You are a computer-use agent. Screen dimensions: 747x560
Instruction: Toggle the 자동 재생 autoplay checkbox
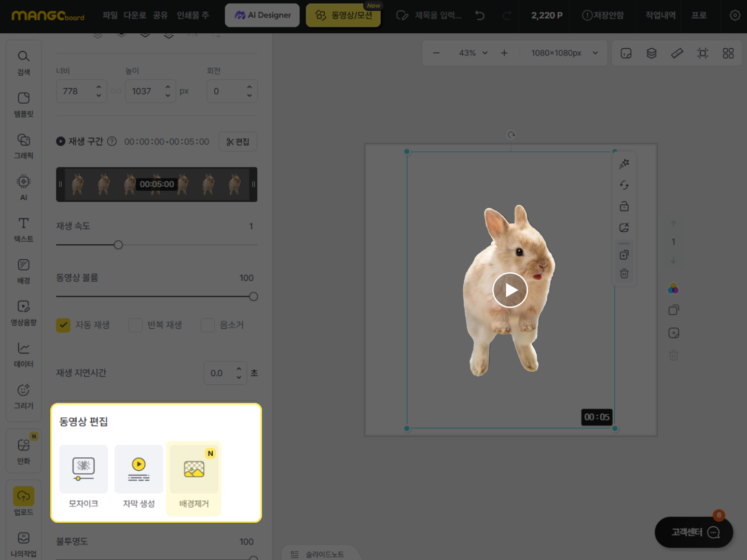(63, 325)
